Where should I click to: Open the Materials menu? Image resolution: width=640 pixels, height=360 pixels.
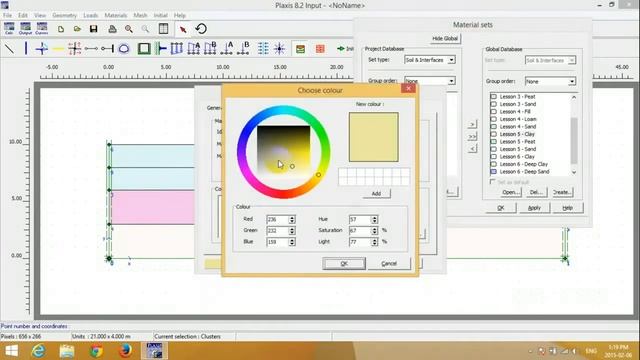116,15
